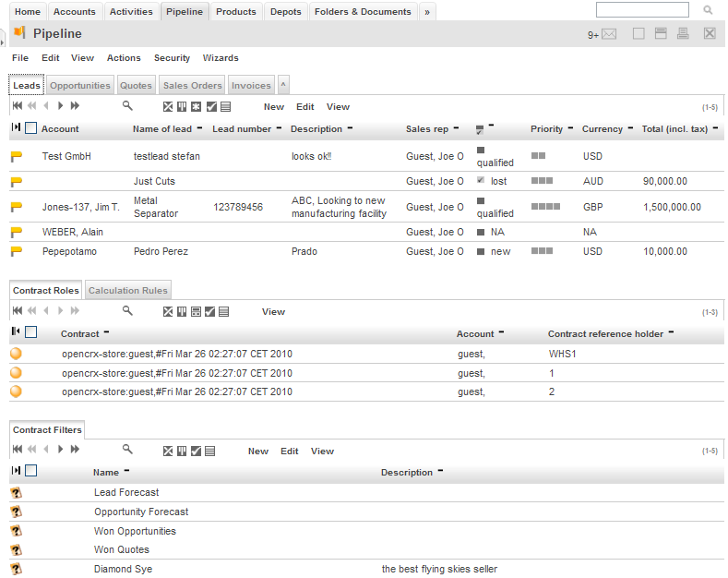Toggle select-all checkbox in Leads grid header
This screenshot has height=578, width=728.
[30, 127]
